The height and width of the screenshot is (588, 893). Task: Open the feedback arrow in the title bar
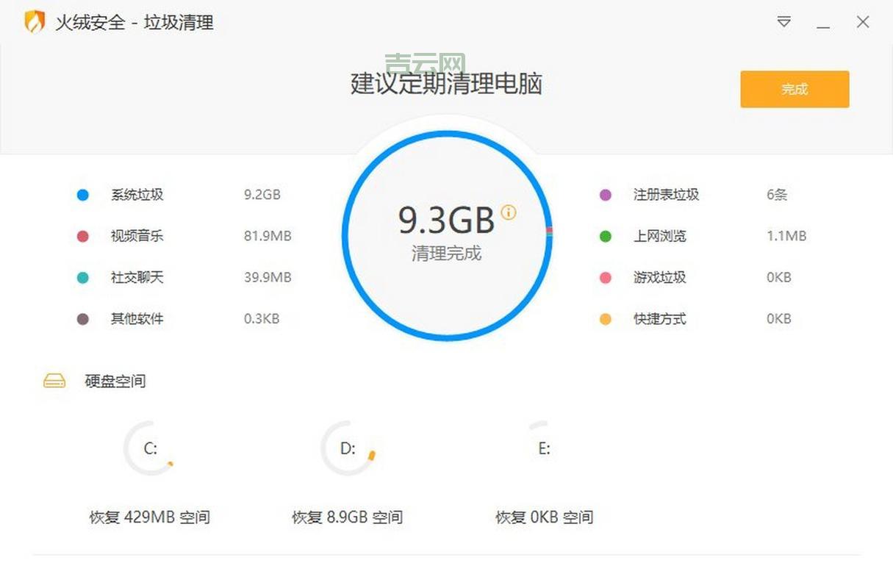[784, 22]
